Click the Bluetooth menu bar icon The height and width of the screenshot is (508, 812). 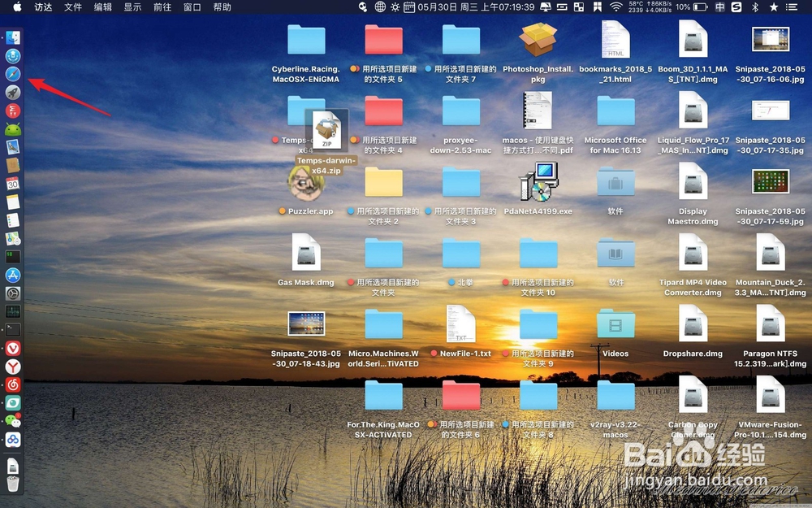755,7
